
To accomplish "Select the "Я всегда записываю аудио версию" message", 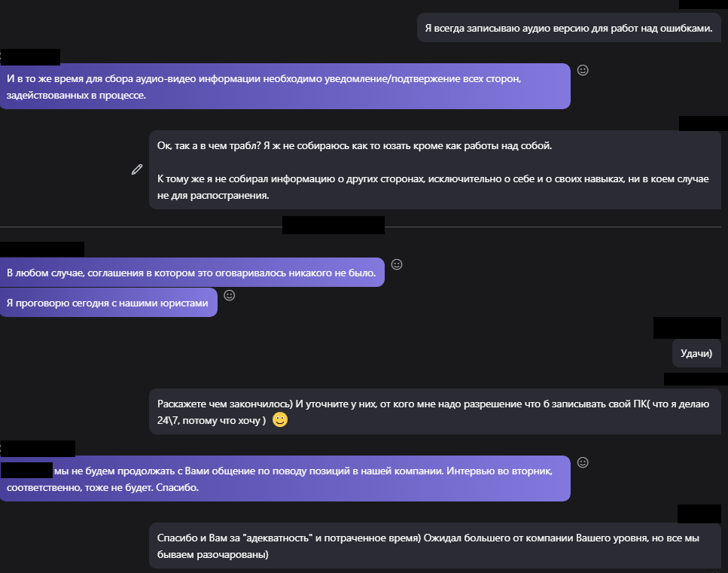I will pyautogui.click(x=568, y=29).
